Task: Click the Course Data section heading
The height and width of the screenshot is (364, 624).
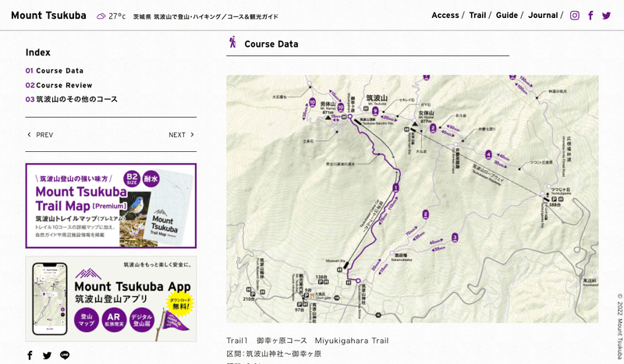Action: point(271,44)
